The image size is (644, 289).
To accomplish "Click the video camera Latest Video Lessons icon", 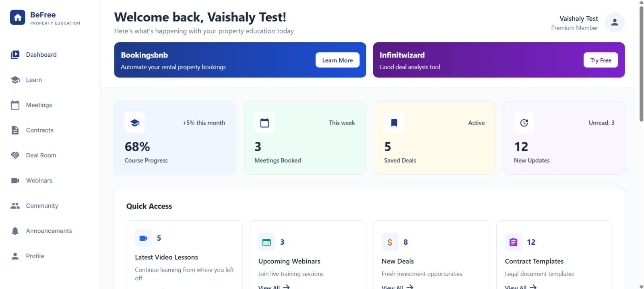I will pos(143,238).
